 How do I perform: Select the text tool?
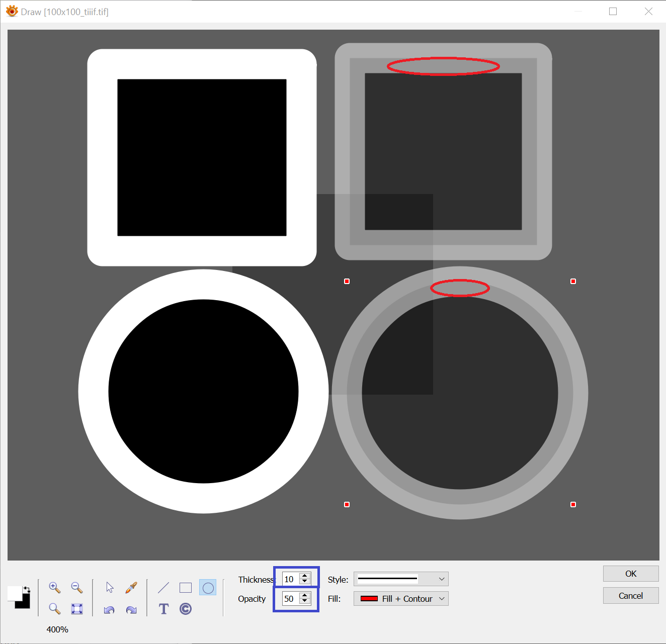163,609
